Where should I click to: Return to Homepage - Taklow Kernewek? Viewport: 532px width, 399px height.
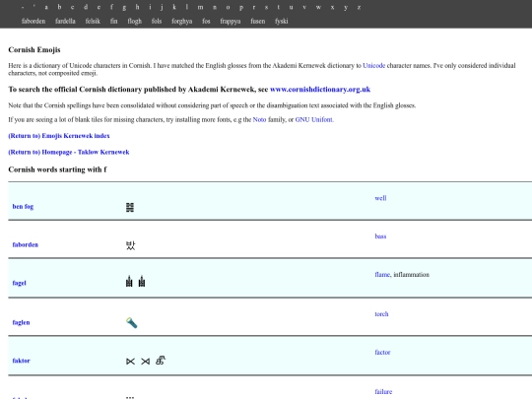(x=69, y=152)
